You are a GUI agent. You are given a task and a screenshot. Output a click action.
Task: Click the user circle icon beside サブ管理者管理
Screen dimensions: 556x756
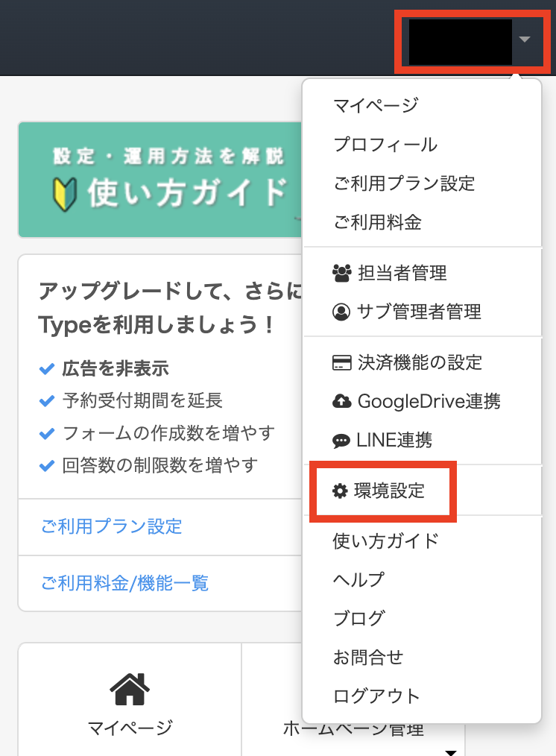[341, 312]
